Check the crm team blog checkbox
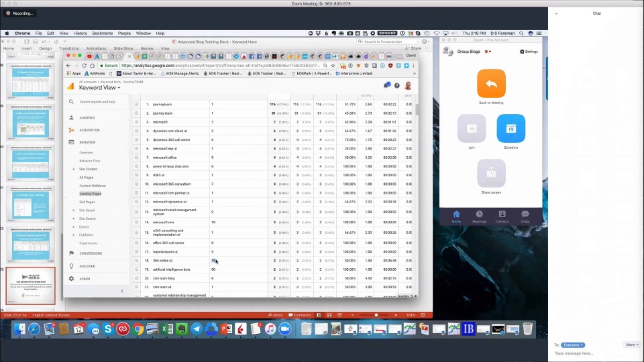 137,278
